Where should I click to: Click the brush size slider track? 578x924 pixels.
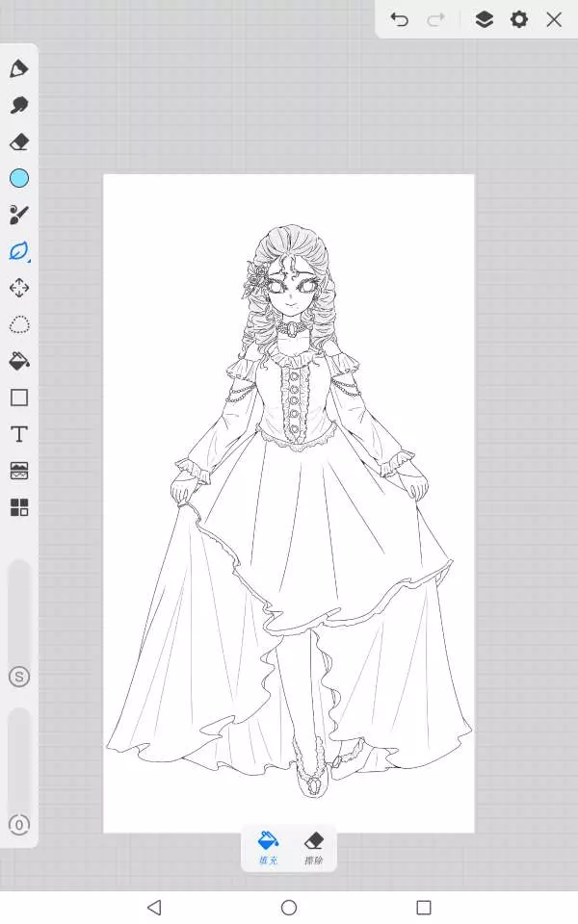[x=19, y=606]
